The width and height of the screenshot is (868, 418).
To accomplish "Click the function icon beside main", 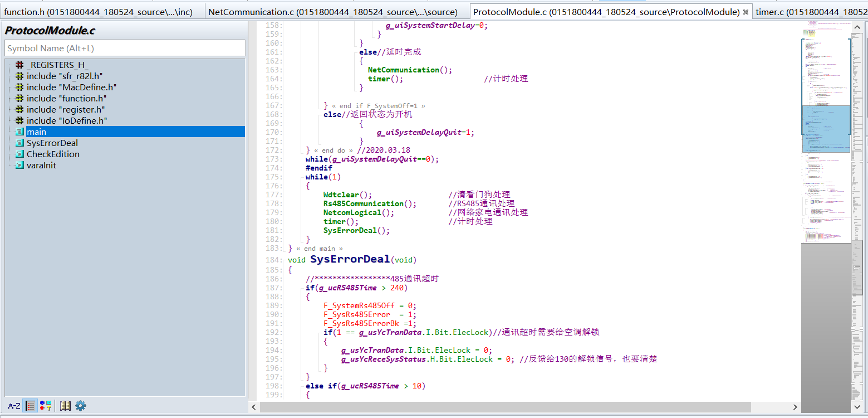I will 19,132.
